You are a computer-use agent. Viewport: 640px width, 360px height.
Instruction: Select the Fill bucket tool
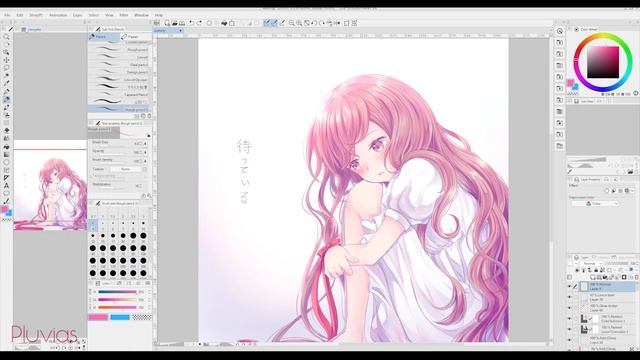point(6,147)
